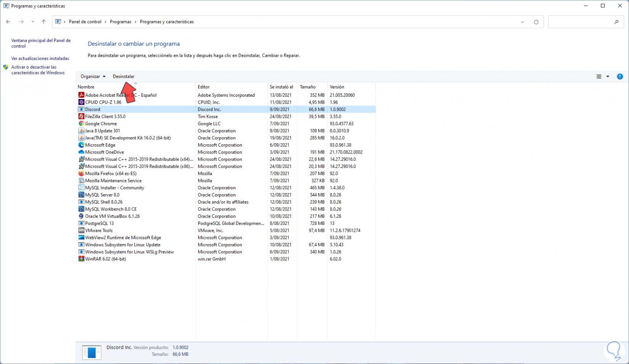Select the Discord program icon
This screenshot has width=629, height=364.
coord(81,109)
